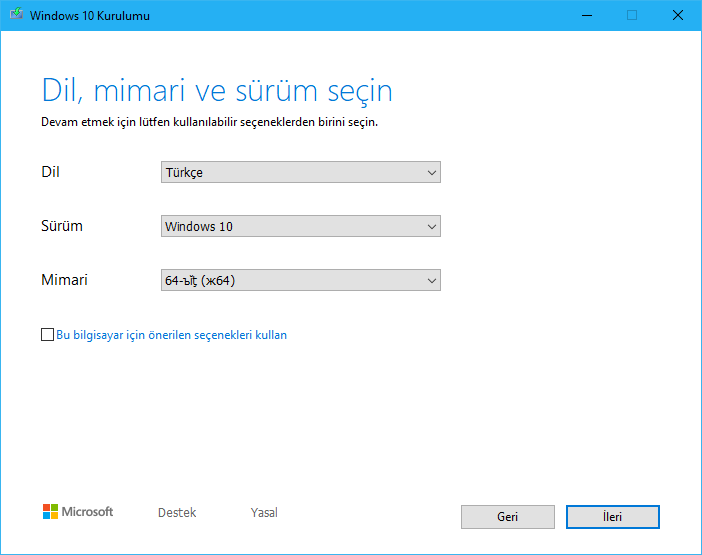Click the Dil label
The width and height of the screenshot is (702, 555).
tap(51, 172)
